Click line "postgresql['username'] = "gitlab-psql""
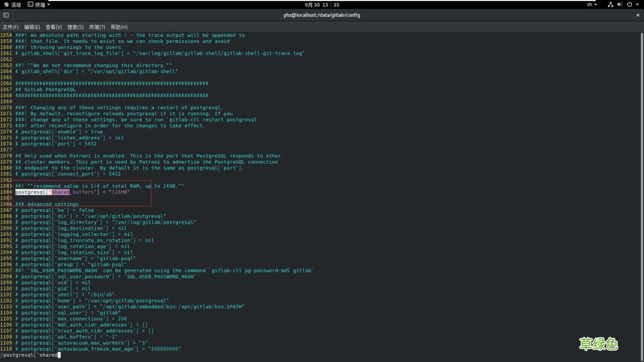The height and width of the screenshot is (362, 644). [x=75, y=258]
